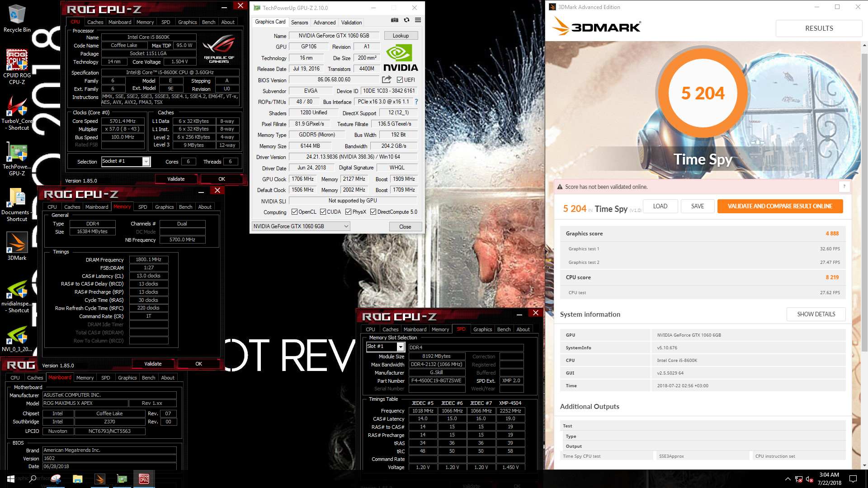Click BIOS export share icon in GPU-Z
The width and height of the screenshot is (868, 488).
[387, 80]
